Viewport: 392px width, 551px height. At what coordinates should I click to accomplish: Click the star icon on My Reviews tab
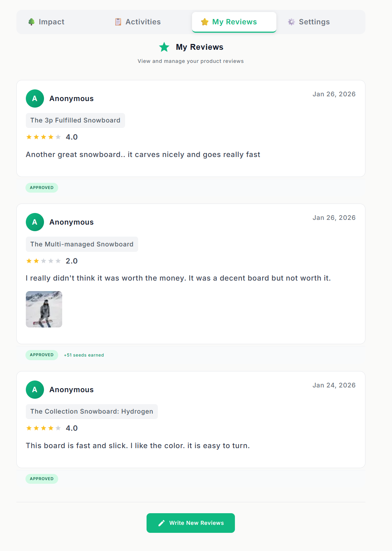point(205,22)
